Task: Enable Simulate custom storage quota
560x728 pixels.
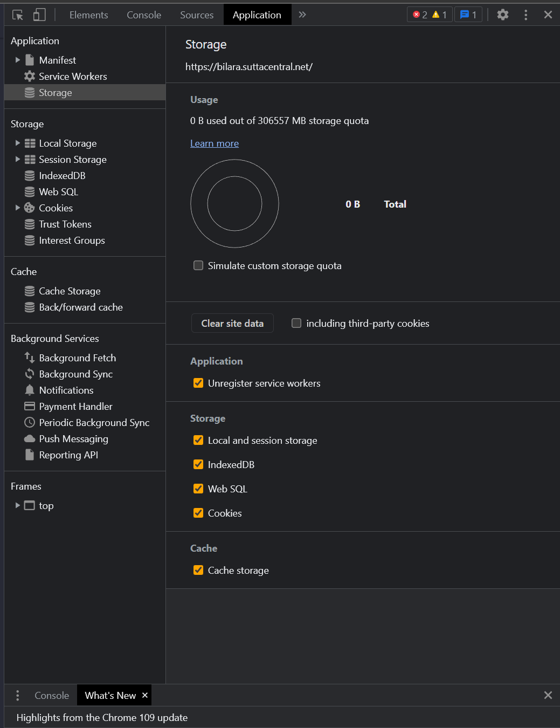Action: click(198, 265)
